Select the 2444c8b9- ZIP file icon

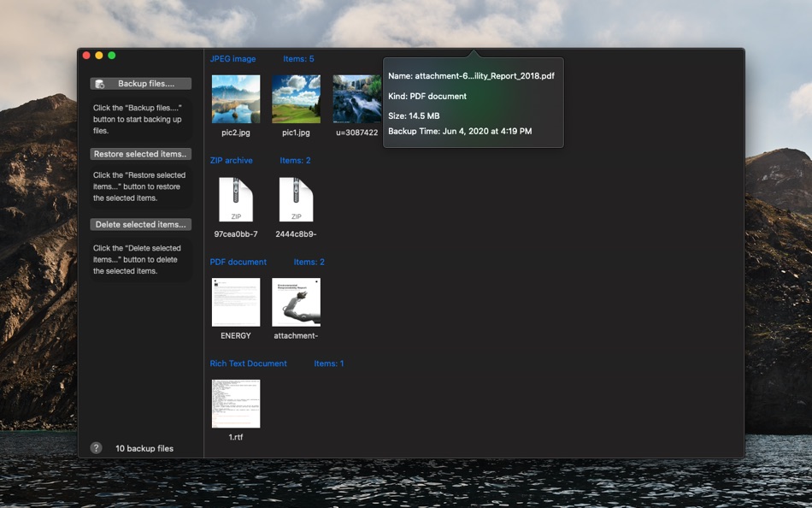pyautogui.click(x=297, y=199)
